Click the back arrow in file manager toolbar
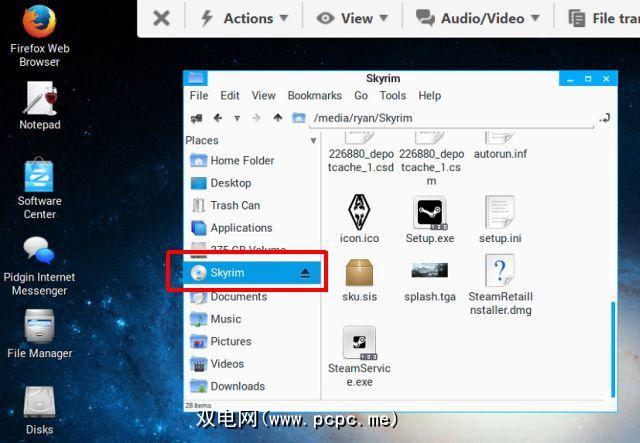This screenshot has width=640, height=443. (218, 118)
